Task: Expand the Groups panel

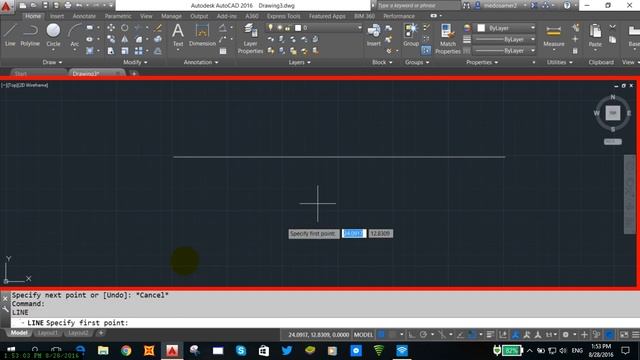Action: pyautogui.click(x=417, y=62)
